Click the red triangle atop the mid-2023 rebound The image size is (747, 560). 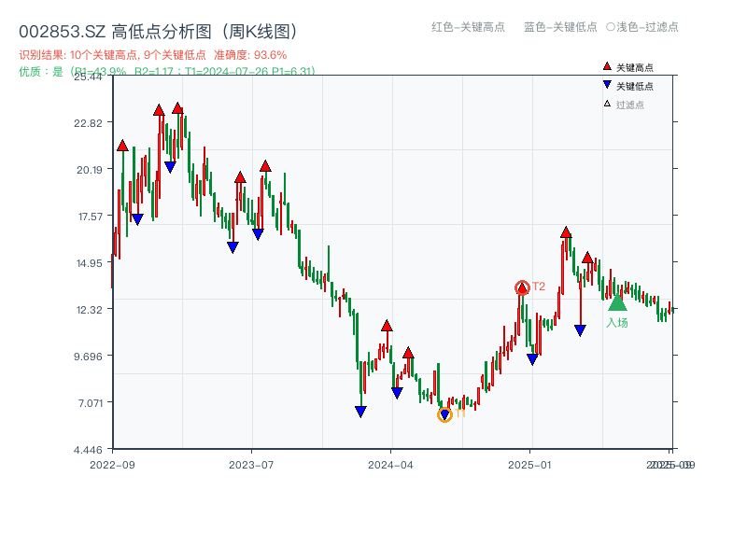coord(266,164)
